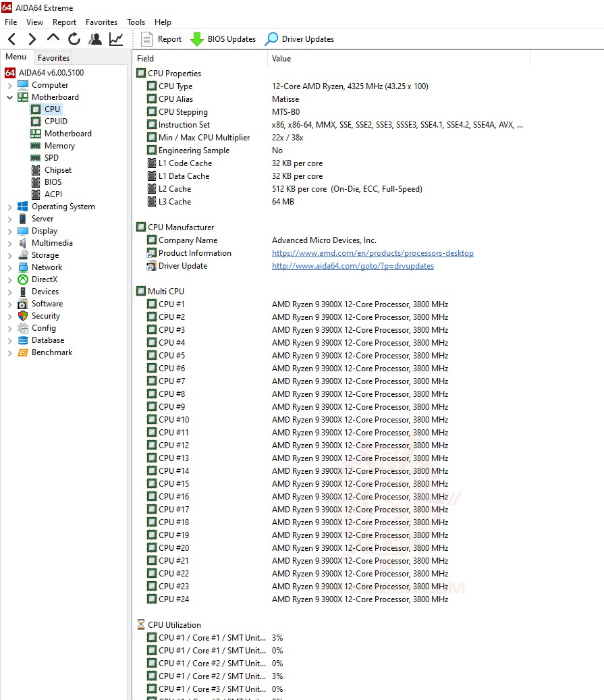The image size is (604, 700).
Task: Click the Operating System Windows icon
Action: [23, 207]
